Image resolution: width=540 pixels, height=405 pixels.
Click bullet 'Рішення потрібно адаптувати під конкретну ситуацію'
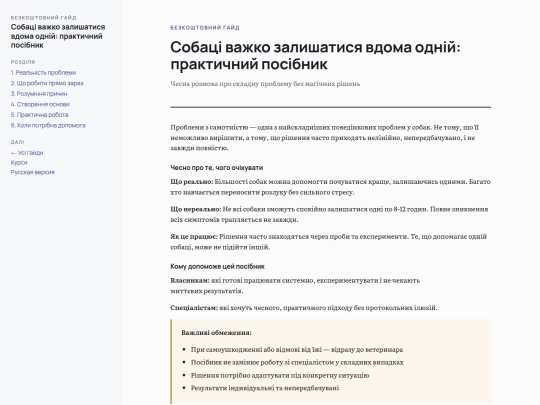[x=280, y=375]
